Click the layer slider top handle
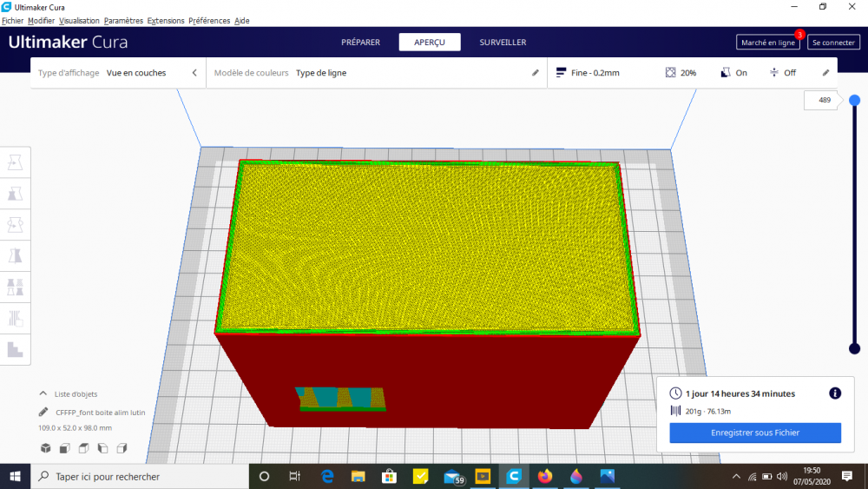 tap(855, 100)
